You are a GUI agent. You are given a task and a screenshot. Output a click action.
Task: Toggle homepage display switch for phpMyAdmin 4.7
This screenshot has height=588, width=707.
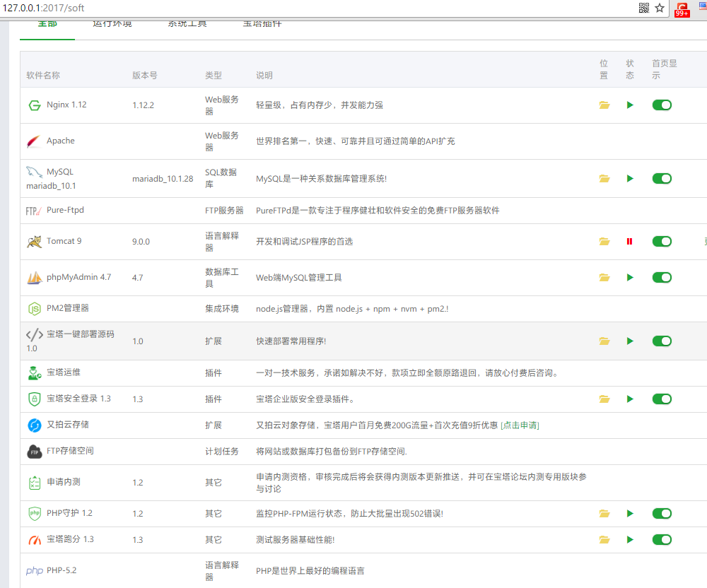pyautogui.click(x=662, y=278)
